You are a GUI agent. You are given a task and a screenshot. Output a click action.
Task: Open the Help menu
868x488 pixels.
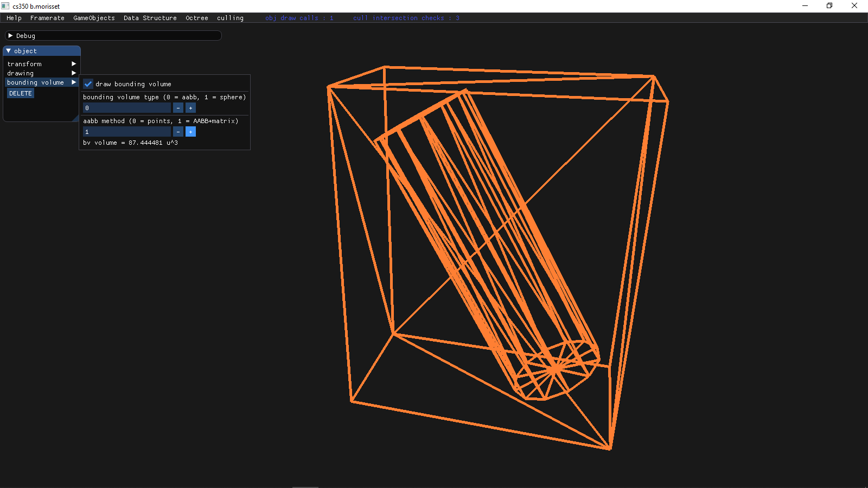click(x=14, y=18)
